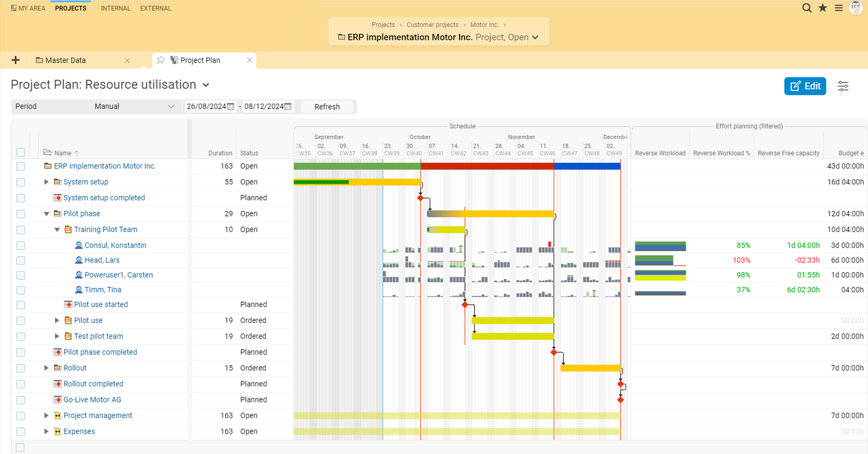Open the EXTERNAL menu
868x454 pixels.
pyautogui.click(x=156, y=9)
